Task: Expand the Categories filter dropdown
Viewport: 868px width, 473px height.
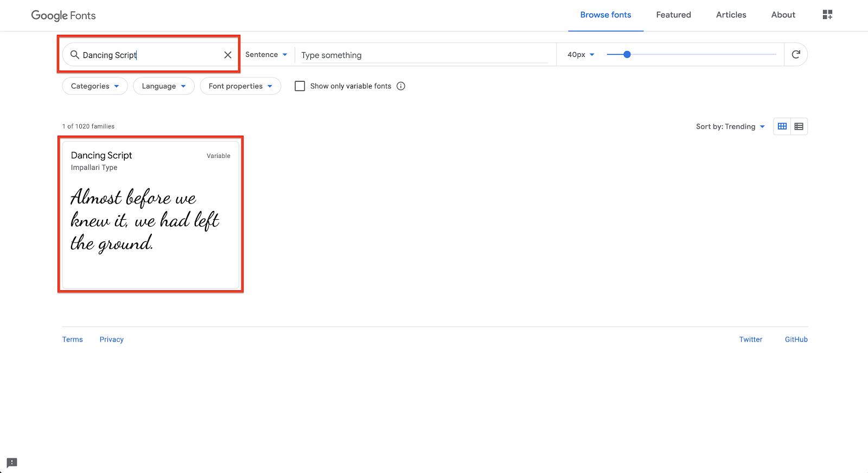Action: [95, 86]
